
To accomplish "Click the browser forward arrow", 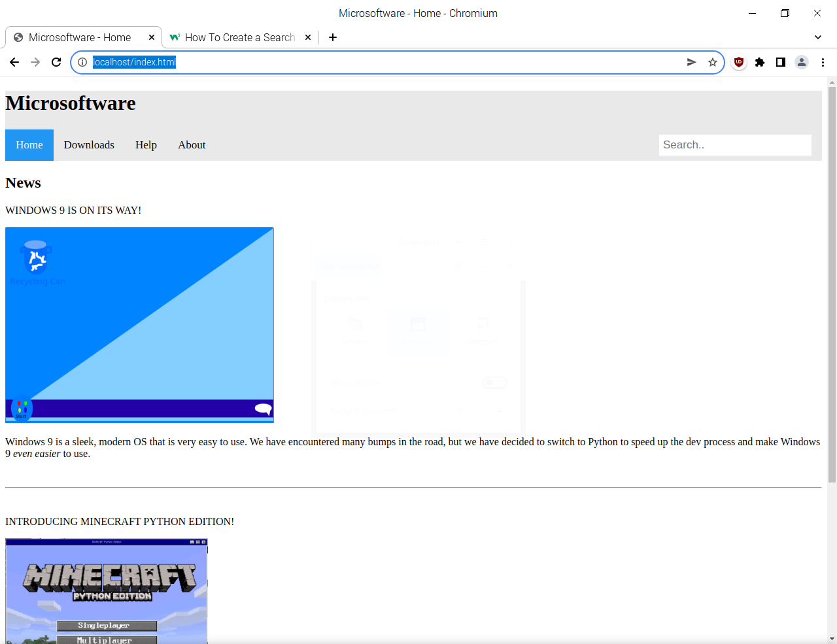I will [x=35, y=62].
